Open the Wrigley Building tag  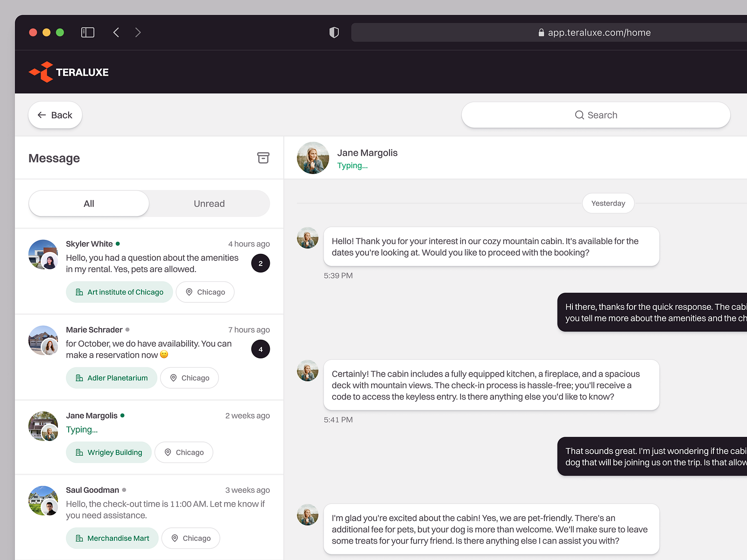point(108,452)
